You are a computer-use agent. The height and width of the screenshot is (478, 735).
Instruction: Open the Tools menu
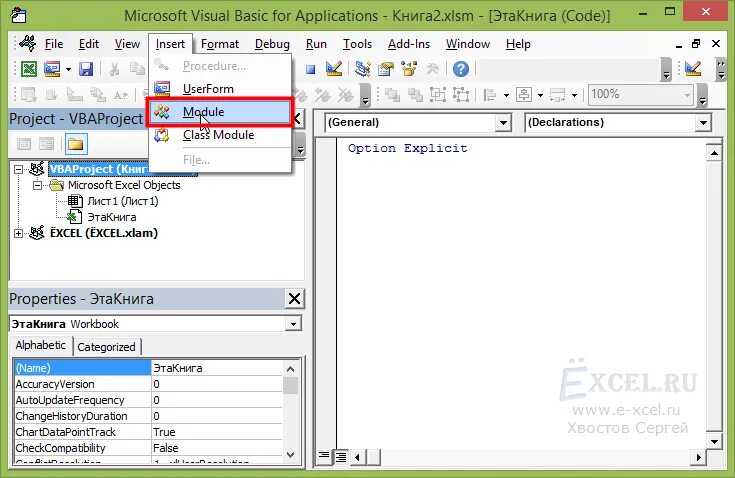[357, 44]
